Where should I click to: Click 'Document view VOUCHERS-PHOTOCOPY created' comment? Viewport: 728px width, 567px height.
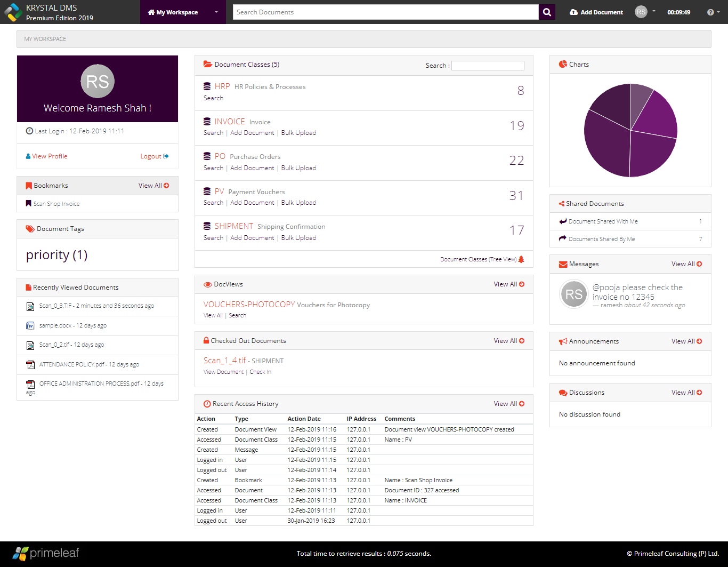tap(449, 429)
